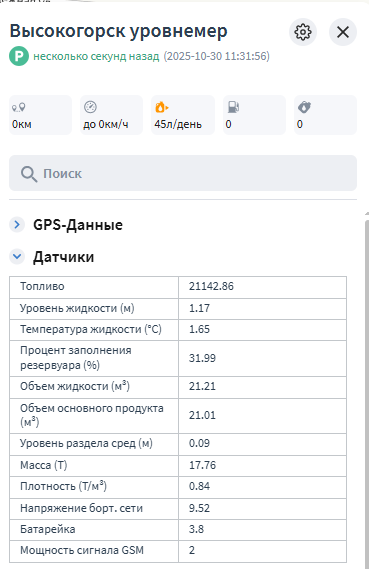Open fuel consumption card 45л/день
369x569 pixels.
[183, 115]
